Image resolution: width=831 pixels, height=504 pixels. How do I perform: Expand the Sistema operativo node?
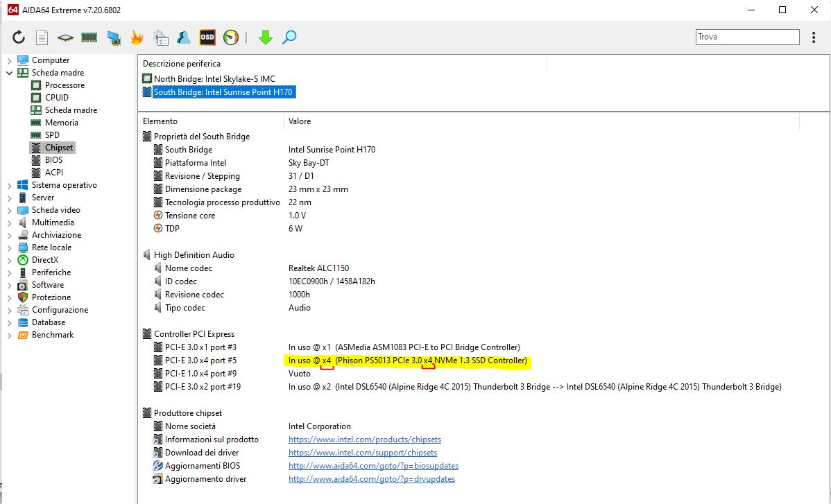[9, 186]
